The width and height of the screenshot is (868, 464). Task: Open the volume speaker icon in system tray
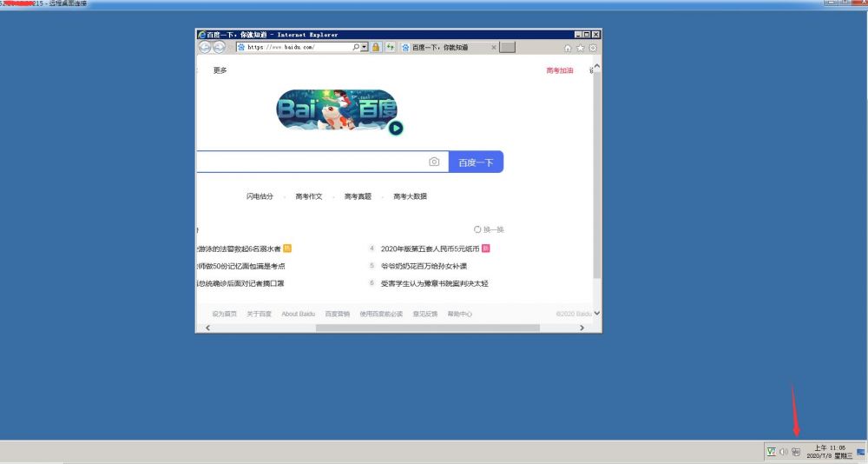pyautogui.click(x=783, y=452)
